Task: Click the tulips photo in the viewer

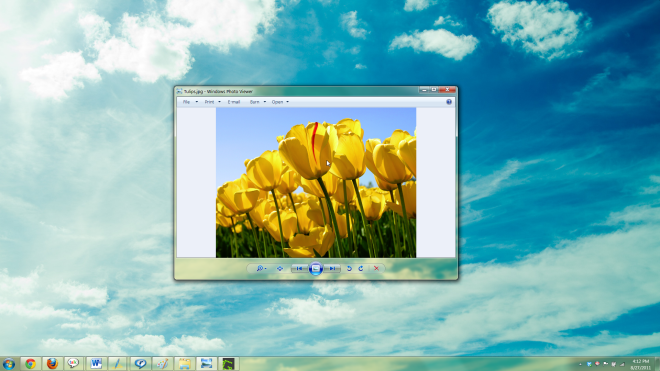Action: [x=316, y=182]
